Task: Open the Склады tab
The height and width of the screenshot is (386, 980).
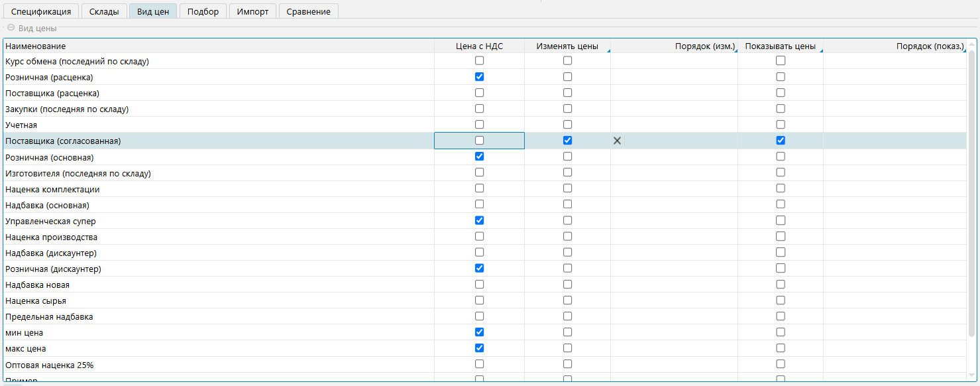Action: click(104, 11)
